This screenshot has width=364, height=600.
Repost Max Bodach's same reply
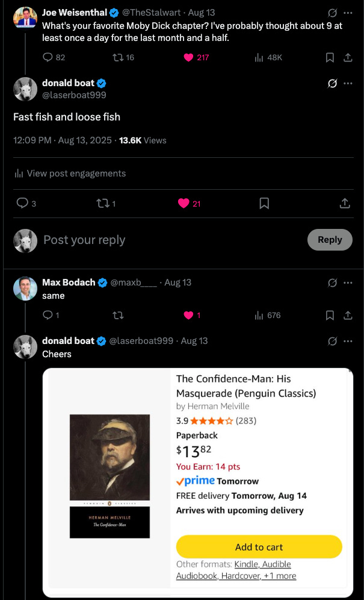tap(118, 315)
